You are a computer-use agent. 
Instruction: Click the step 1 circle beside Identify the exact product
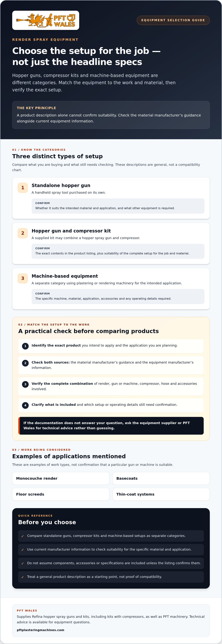[25, 346]
